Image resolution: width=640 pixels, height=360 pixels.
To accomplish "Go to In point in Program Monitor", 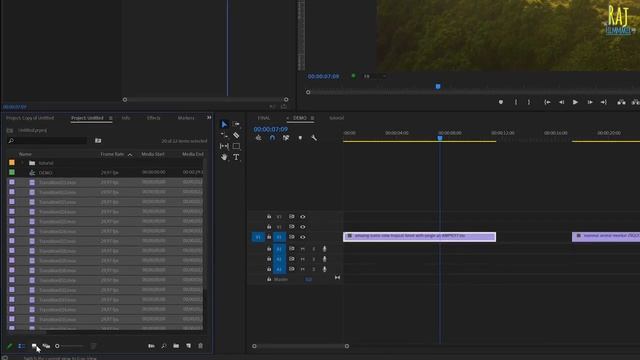I will (x=547, y=102).
